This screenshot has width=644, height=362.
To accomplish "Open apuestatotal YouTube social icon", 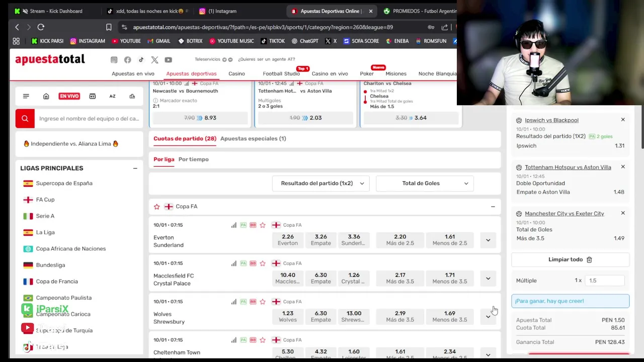I will (168, 60).
